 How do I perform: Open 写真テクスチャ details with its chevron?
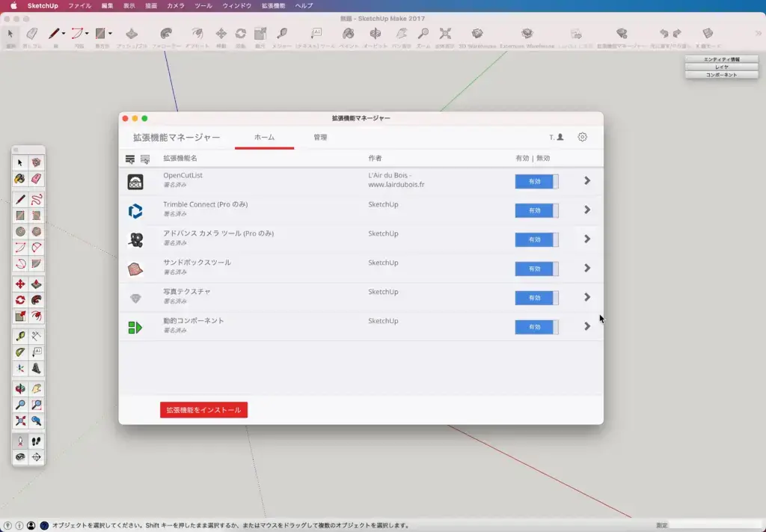point(587,297)
